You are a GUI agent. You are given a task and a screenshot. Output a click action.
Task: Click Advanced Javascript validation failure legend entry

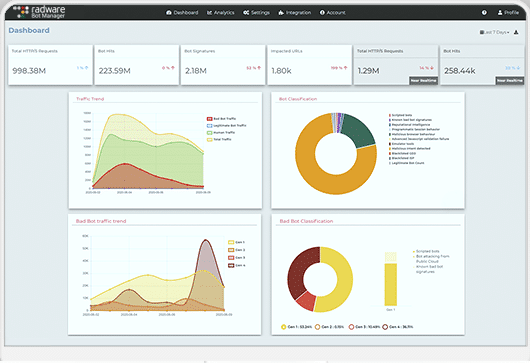419,139
